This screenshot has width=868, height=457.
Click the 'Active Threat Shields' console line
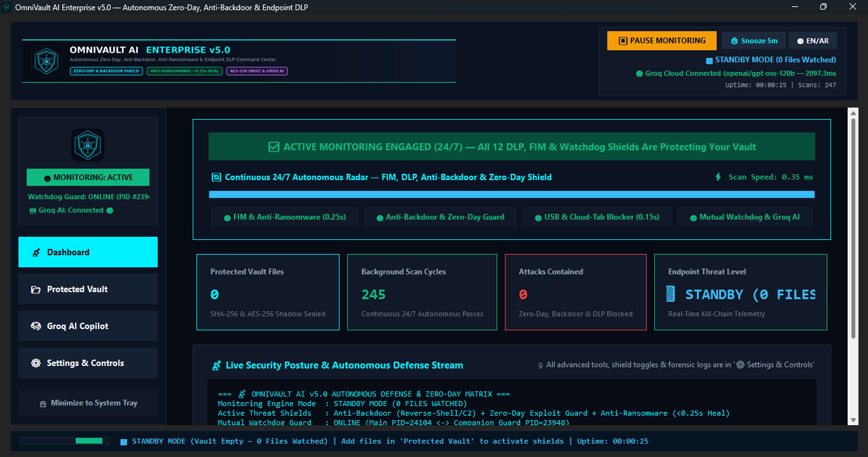(x=474, y=414)
